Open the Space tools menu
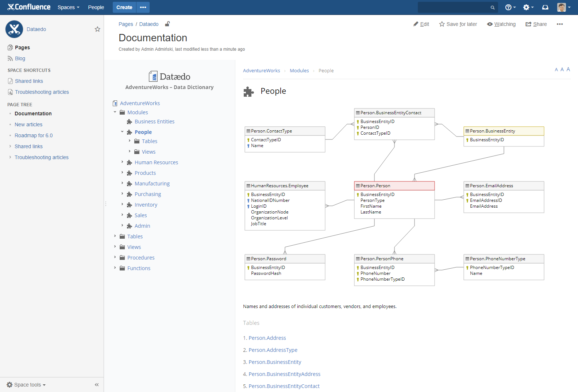Screen dimensions: 578x392 click(26, 385)
